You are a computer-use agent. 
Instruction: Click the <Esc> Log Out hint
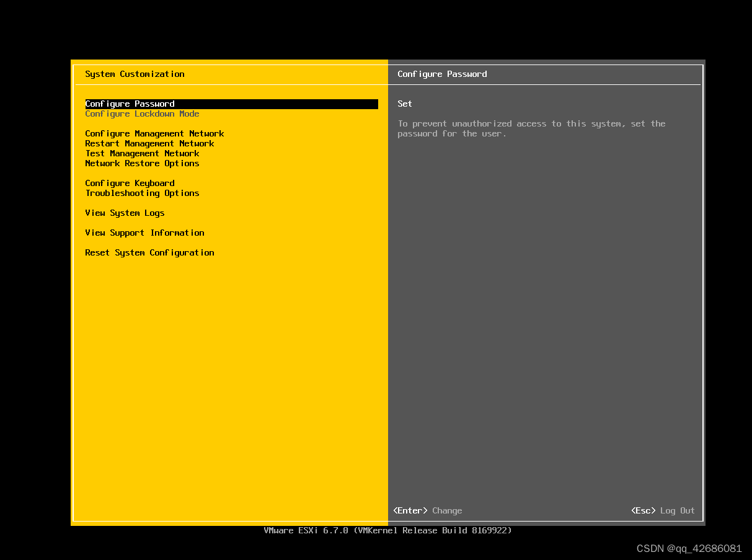point(663,511)
